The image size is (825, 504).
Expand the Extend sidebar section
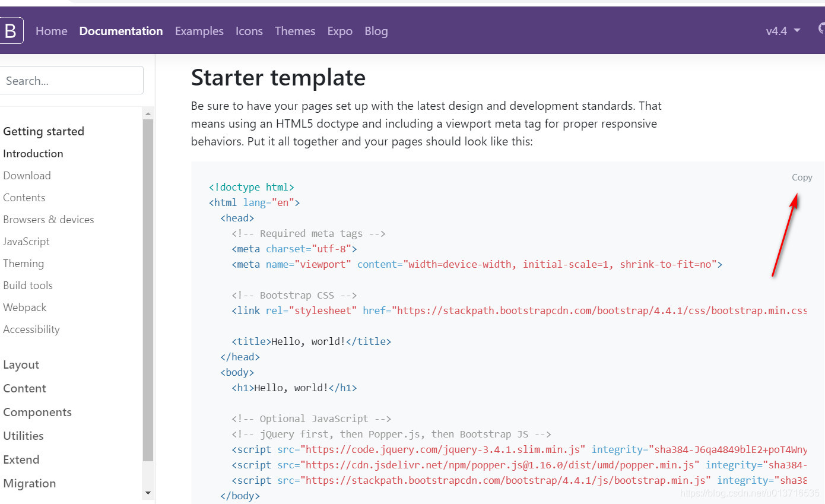(x=21, y=460)
